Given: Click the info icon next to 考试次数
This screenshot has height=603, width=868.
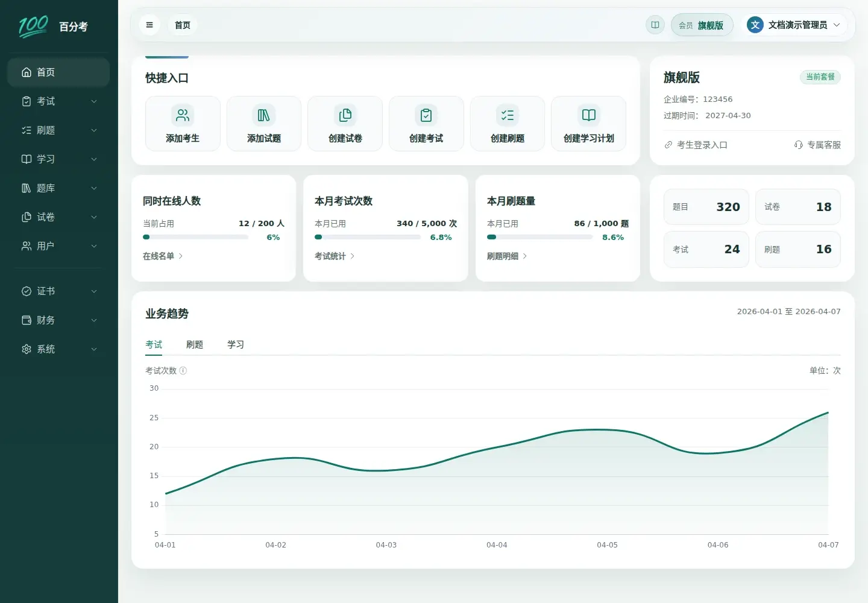Looking at the screenshot, I should (x=183, y=371).
